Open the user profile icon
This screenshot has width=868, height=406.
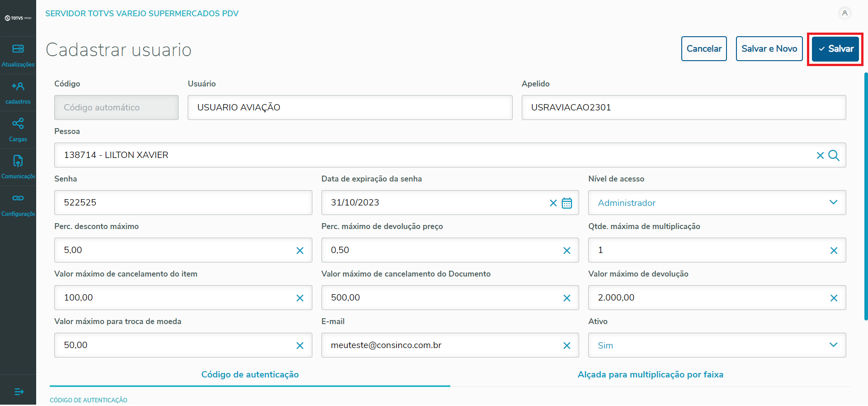[x=844, y=13]
